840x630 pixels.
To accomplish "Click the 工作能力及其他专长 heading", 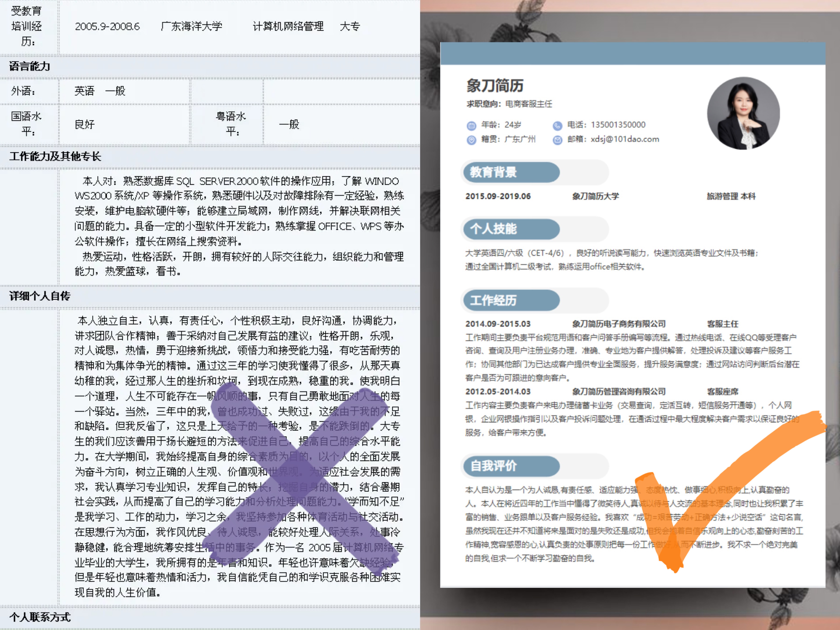I will coord(55,157).
